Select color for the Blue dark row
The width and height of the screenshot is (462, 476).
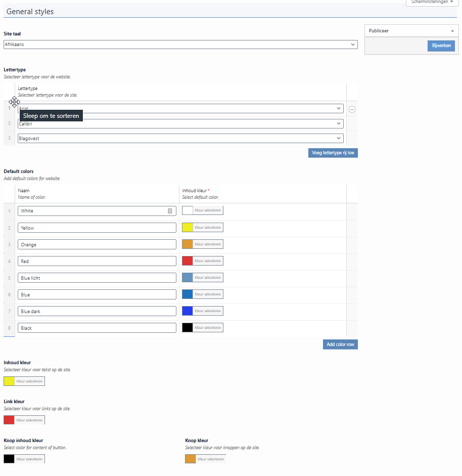[x=202, y=311]
